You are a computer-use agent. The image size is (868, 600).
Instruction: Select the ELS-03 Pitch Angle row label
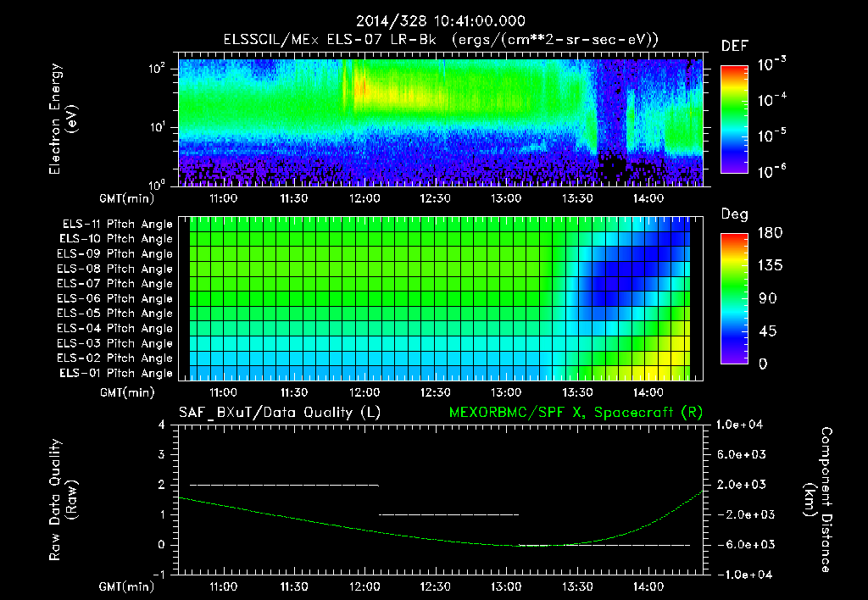pyautogui.click(x=115, y=343)
